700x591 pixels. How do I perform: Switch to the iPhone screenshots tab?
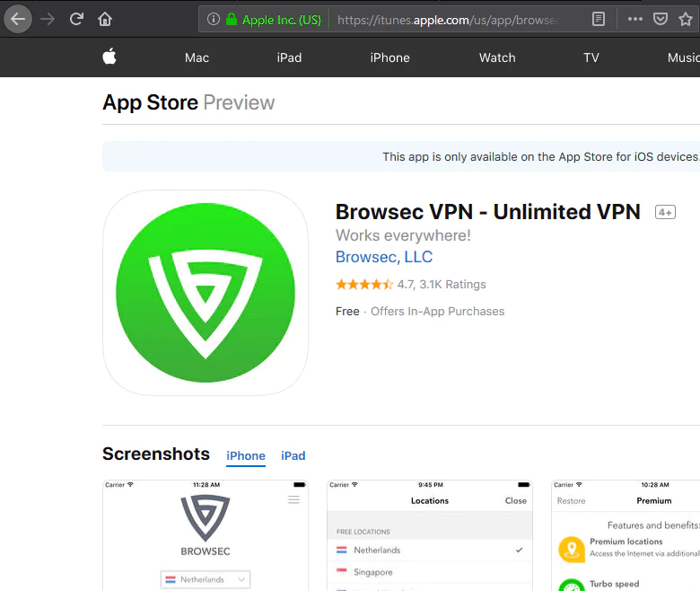click(246, 455)
